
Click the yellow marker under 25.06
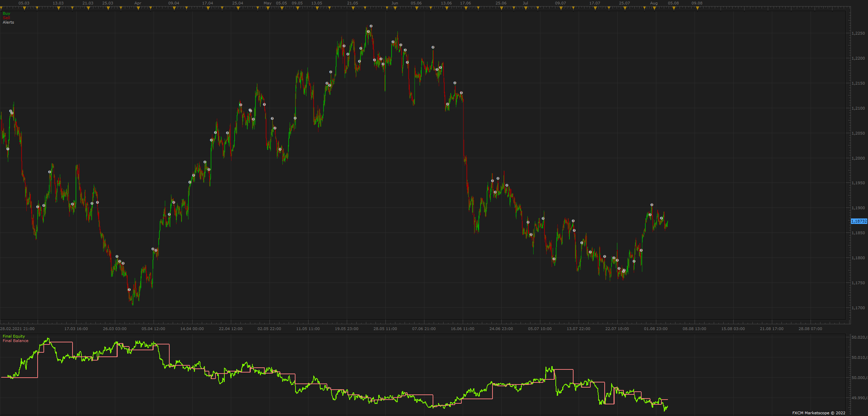(501, 8)
